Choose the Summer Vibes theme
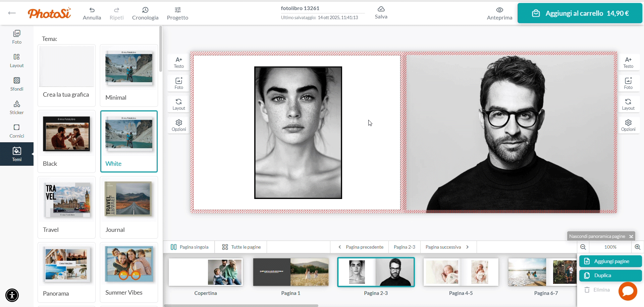 pyautogui.click(x=129, y=272)
